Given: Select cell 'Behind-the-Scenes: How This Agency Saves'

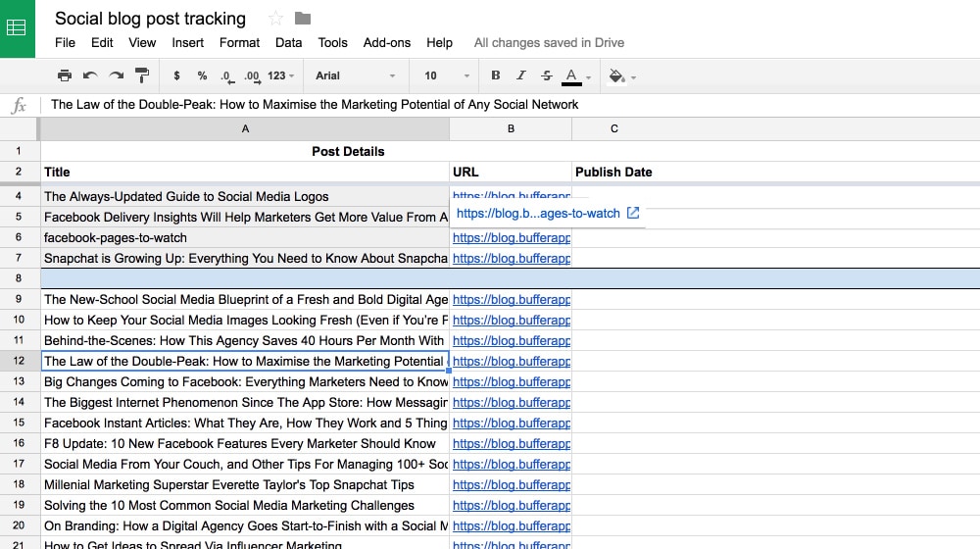Looking at the screenshot, I should [x=245, y=341].
